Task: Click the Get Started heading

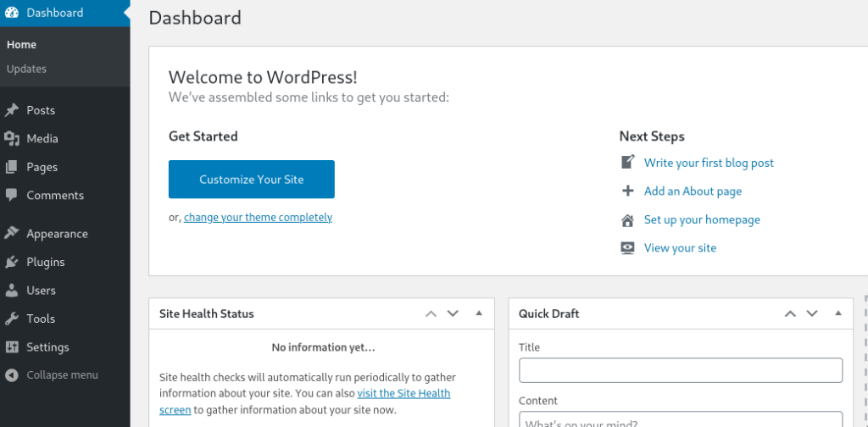Action: click(x=203, y=136)
